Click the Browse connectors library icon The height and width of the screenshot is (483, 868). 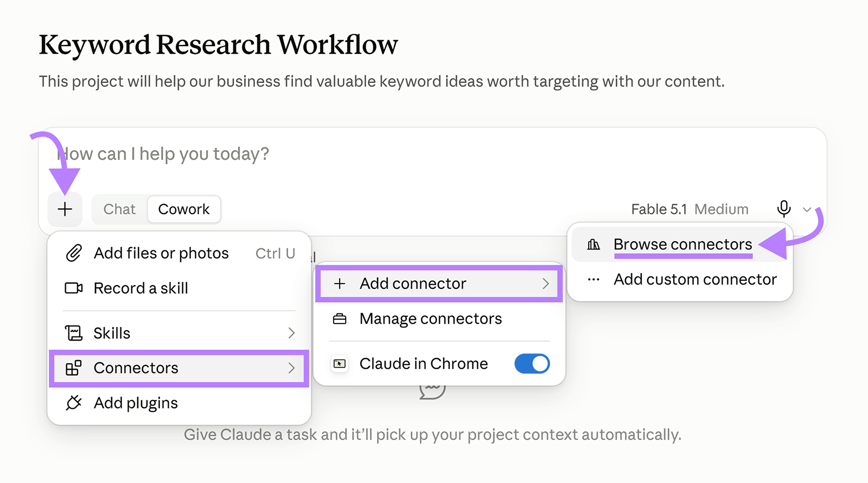(593, 244)
